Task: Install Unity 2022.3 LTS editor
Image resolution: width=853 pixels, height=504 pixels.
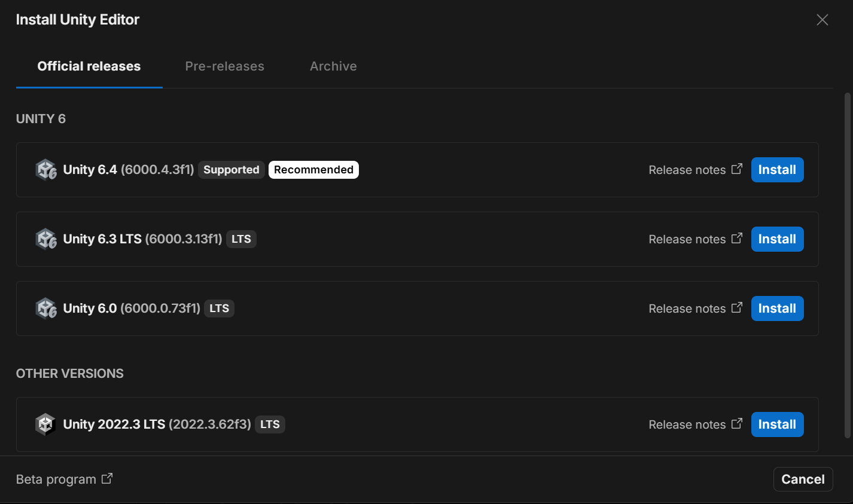Action: (x=777, y=424)
